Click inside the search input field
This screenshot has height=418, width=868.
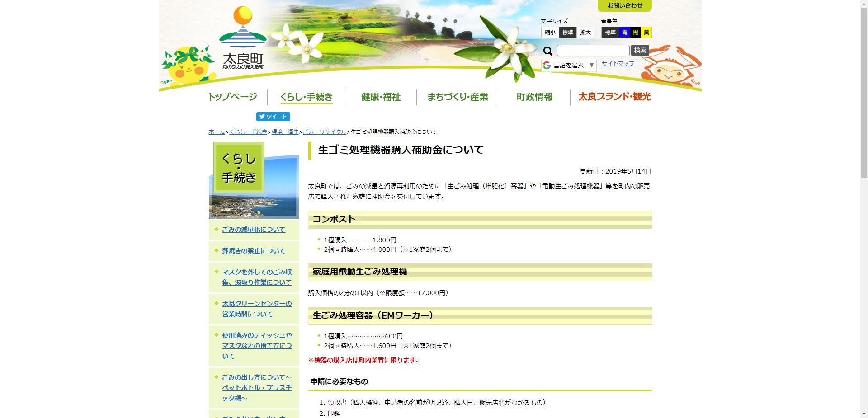pyautogui.click(x=592, y=51)
